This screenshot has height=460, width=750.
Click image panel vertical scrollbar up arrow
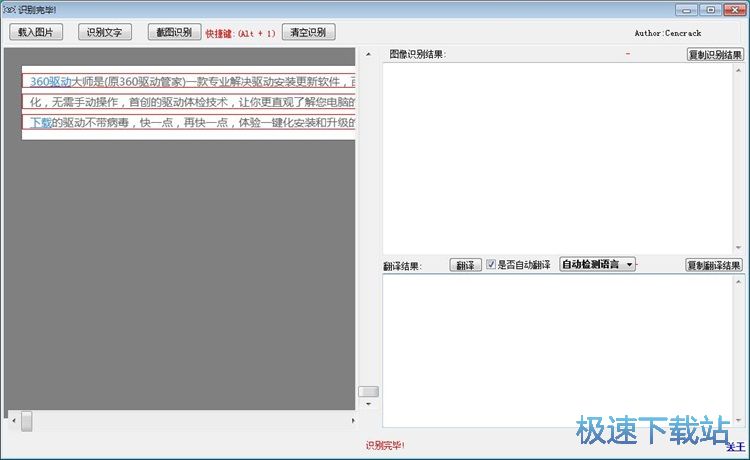368,55
